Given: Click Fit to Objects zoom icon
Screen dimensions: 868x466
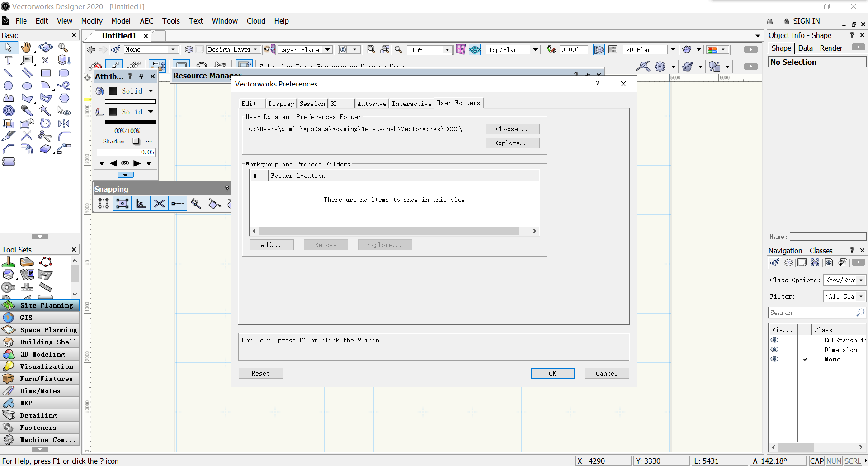Looking at the screenshot, I should pyautogui.click(x=385, y=49).
